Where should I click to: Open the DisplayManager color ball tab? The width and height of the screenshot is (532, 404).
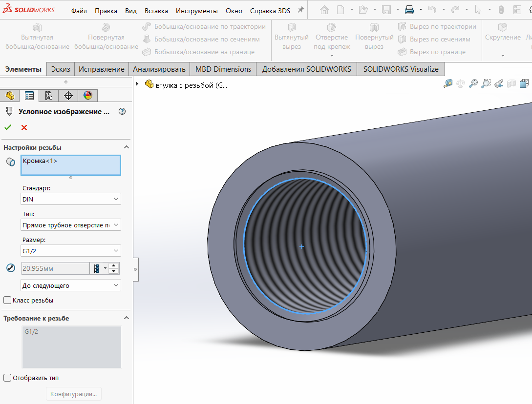88,96
